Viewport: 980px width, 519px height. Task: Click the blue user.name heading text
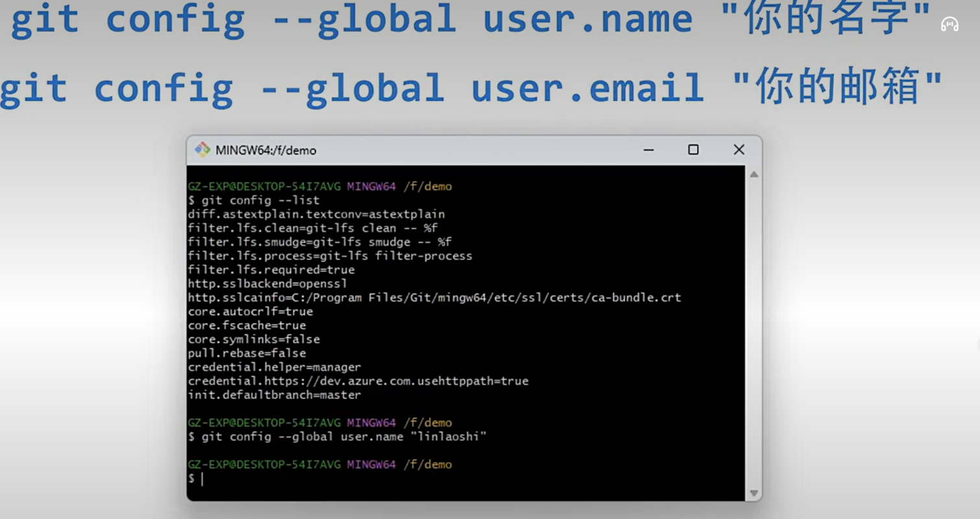click(588, 19)
